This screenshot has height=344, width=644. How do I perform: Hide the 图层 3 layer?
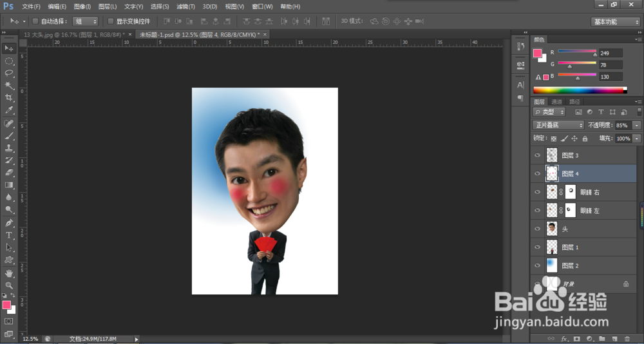(538, 155)
